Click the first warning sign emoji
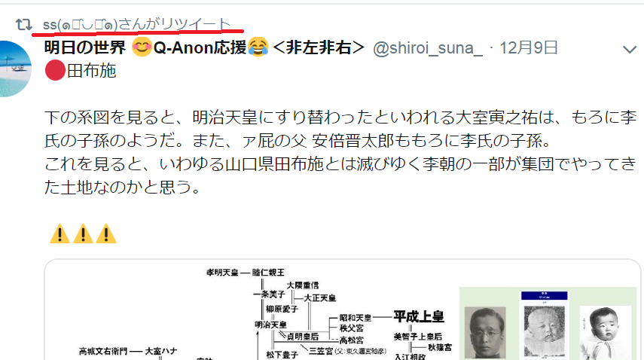The height and width of the screenshot is (360, 644). pos(60,233)
